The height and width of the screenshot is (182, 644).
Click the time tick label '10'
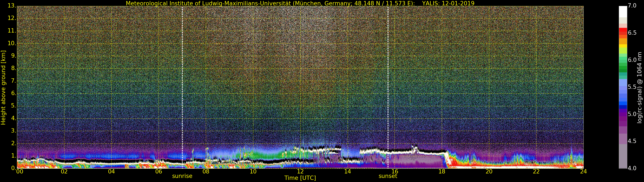[x=253, y=172]
